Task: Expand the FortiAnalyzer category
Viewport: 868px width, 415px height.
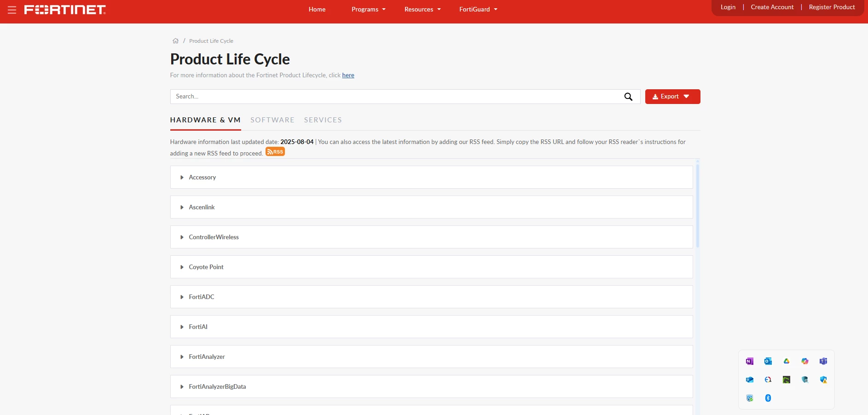Action: pos(431,357)
